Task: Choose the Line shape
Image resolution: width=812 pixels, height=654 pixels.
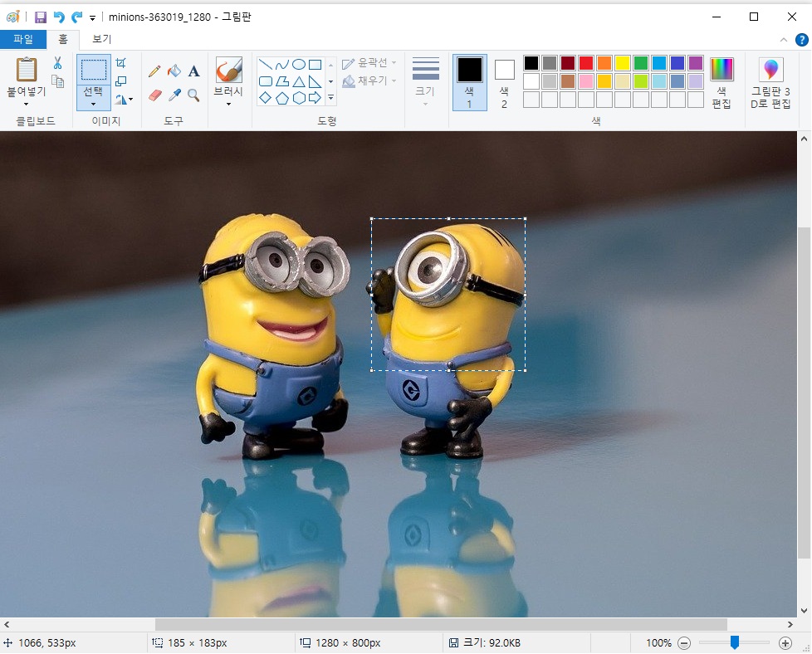Action: click(265, 65)
